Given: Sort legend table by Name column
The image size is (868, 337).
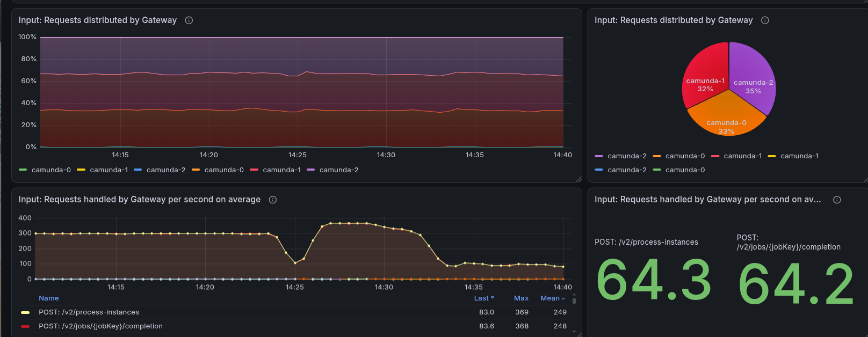Looking at the screenshot, I should [x=49, y=298].
